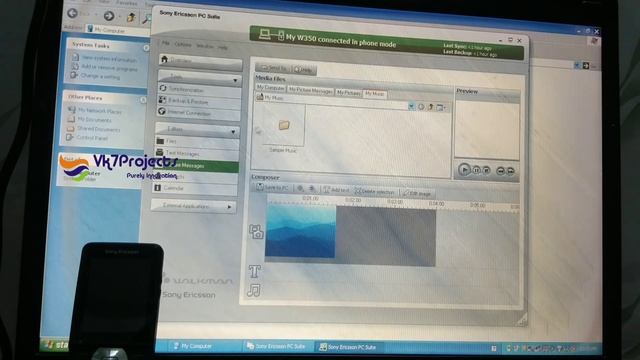Click Delete selection in Composer

tap(375, 191)
